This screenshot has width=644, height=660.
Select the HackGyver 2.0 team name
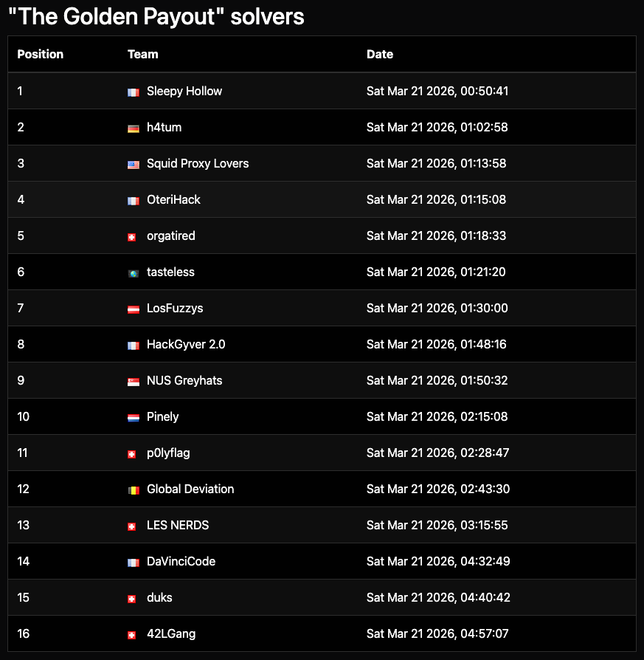point(186,345)
